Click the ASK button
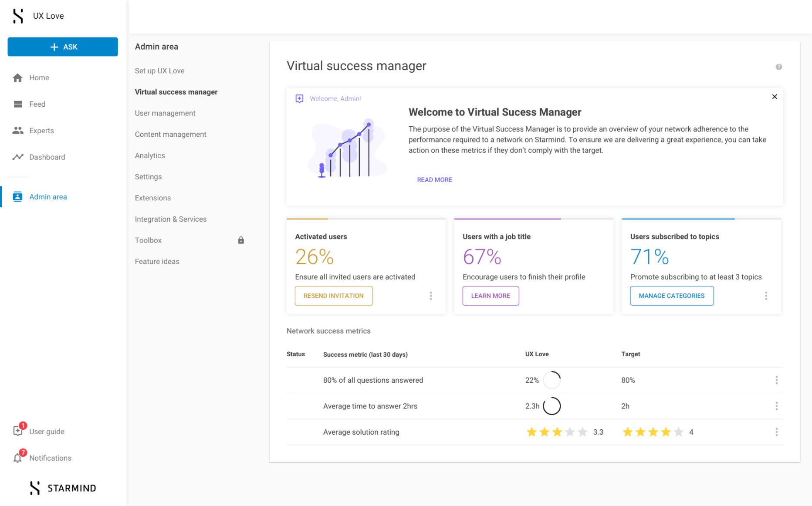The height and width of the screenshot is (506, 812). pos(63,47)
